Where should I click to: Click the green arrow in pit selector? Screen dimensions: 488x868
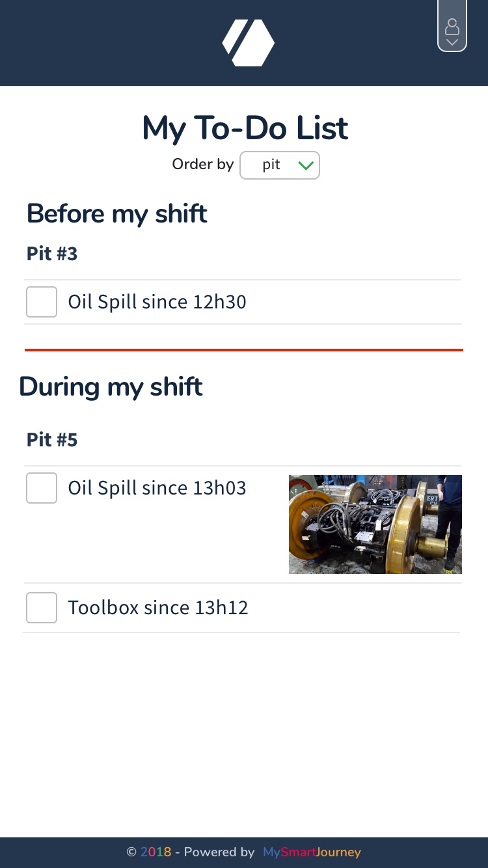coord(305,166)
